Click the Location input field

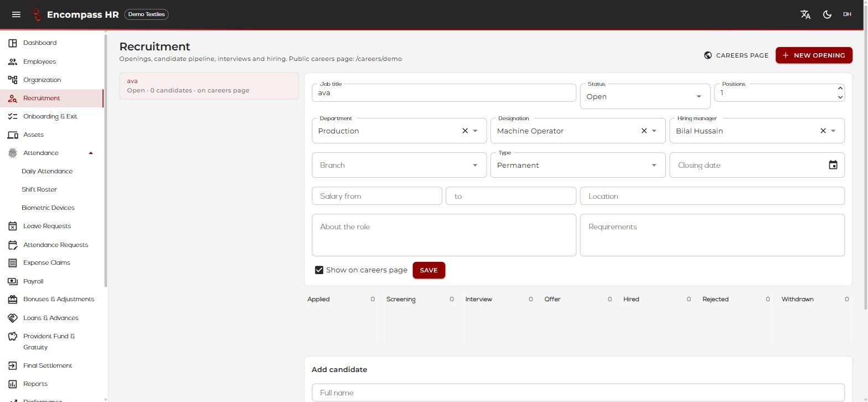pos(712,196)
